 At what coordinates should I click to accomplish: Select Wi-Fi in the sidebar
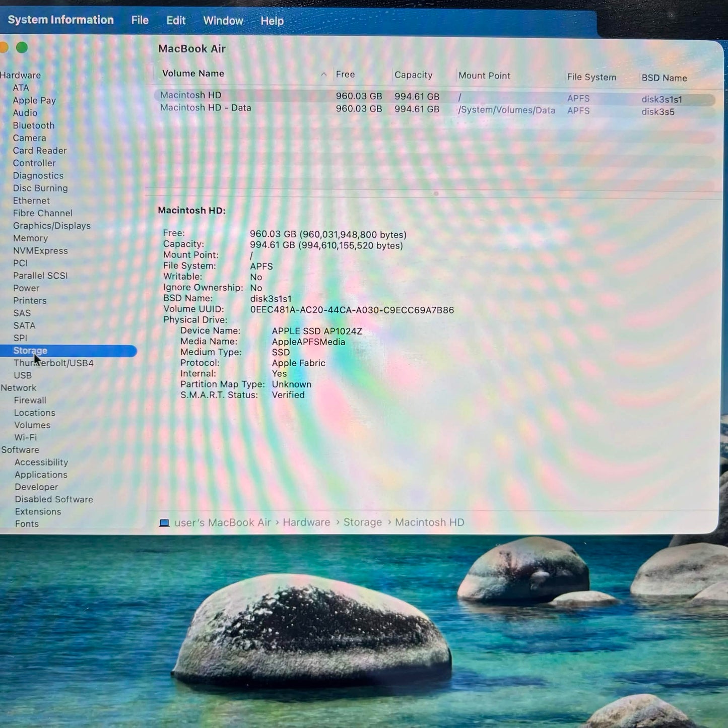pyautogui.click(x=26, y=437)
